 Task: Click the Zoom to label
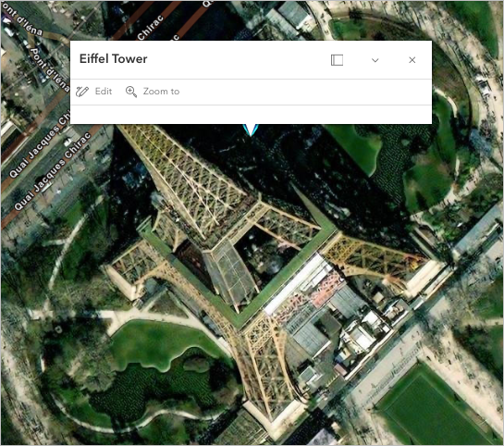pos(161,92)
